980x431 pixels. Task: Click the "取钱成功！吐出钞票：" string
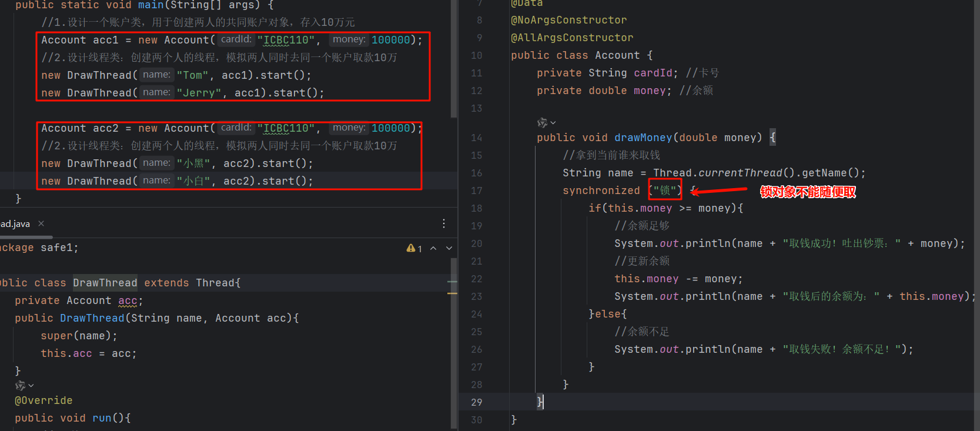pos(841,243)
